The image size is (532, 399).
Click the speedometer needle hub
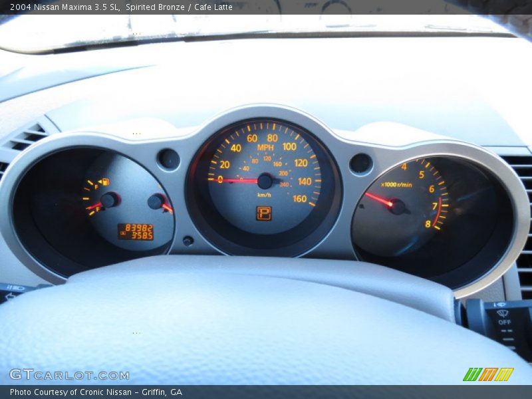(265, 181)
